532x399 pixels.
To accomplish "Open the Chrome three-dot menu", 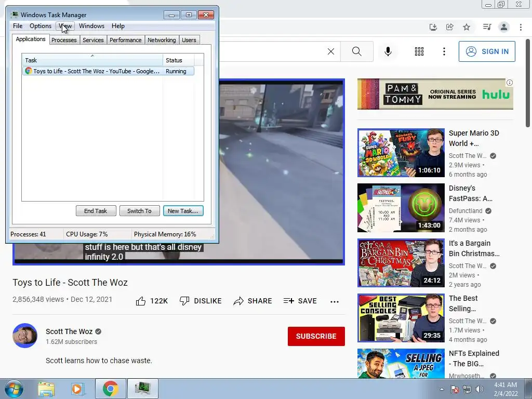I will point(521,27).
